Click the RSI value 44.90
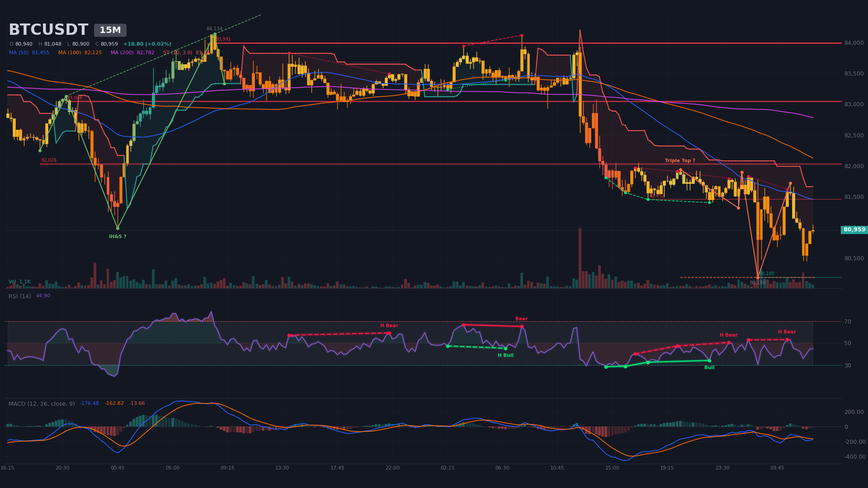 click(x=43, y=296)
